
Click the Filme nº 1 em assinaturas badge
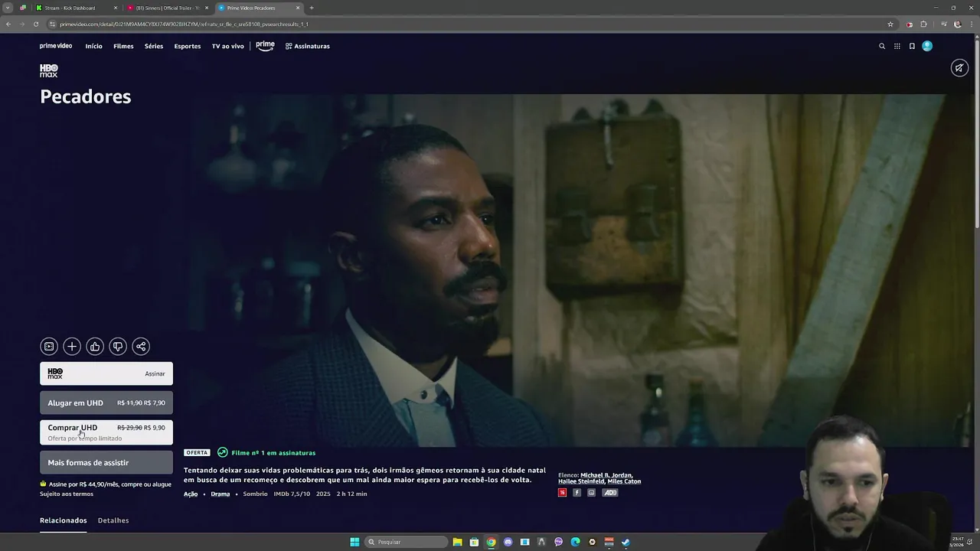267,453
